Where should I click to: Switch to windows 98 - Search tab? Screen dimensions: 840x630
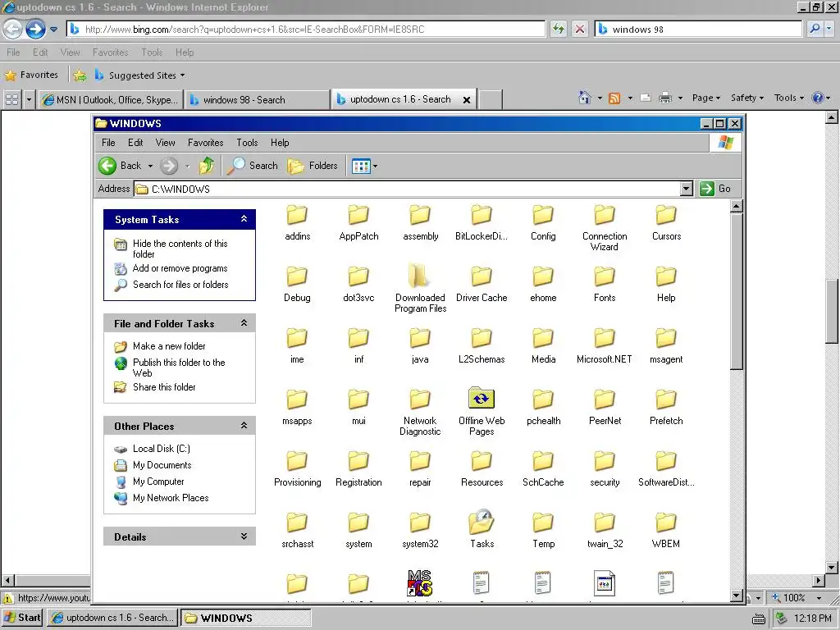pos(257,99)
